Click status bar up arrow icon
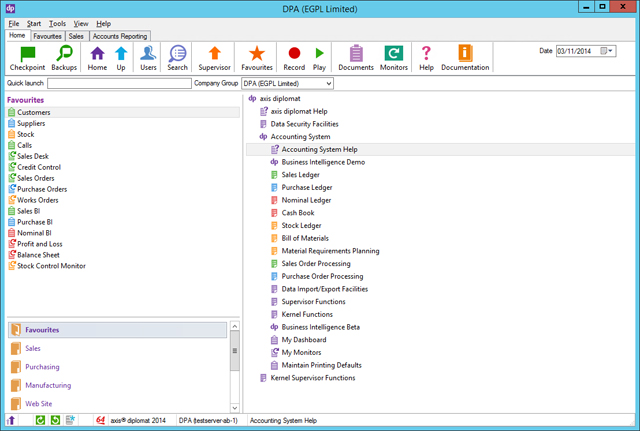 click(x=11, y=420)
